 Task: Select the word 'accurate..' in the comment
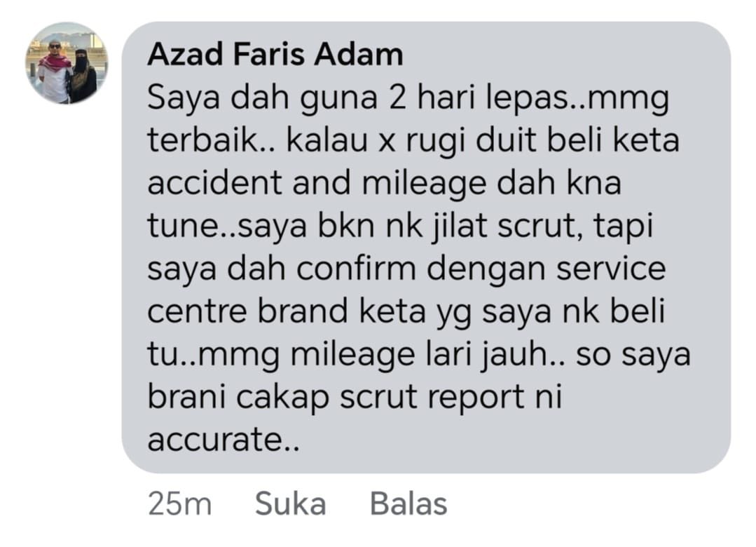(x=224, y=439)
